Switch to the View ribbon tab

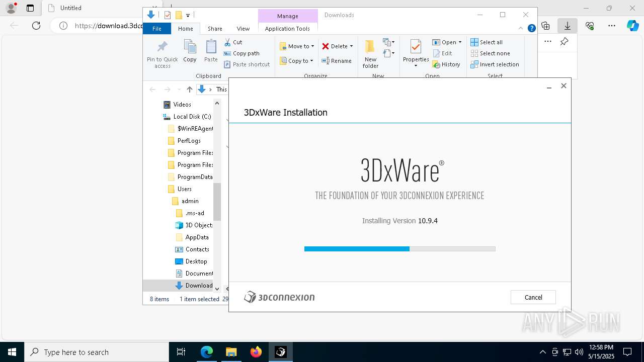point(243,29)
